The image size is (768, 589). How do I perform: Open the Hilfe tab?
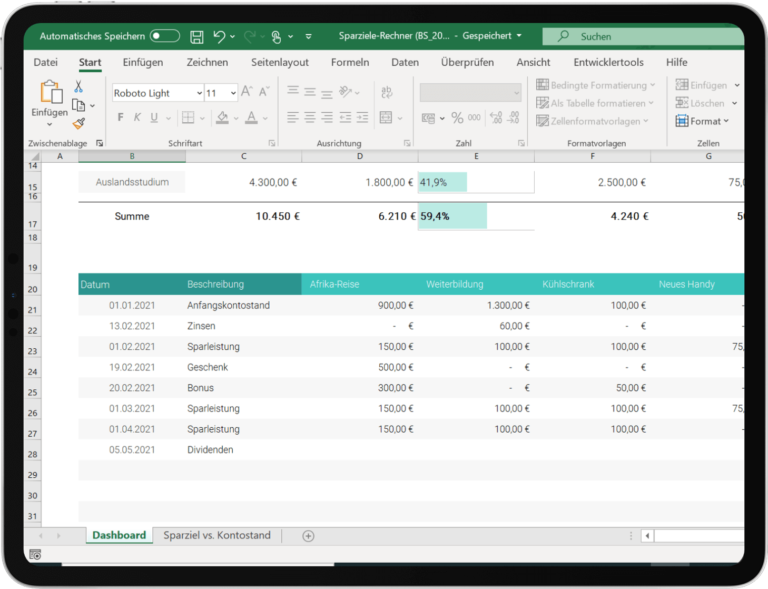(676, 62)
